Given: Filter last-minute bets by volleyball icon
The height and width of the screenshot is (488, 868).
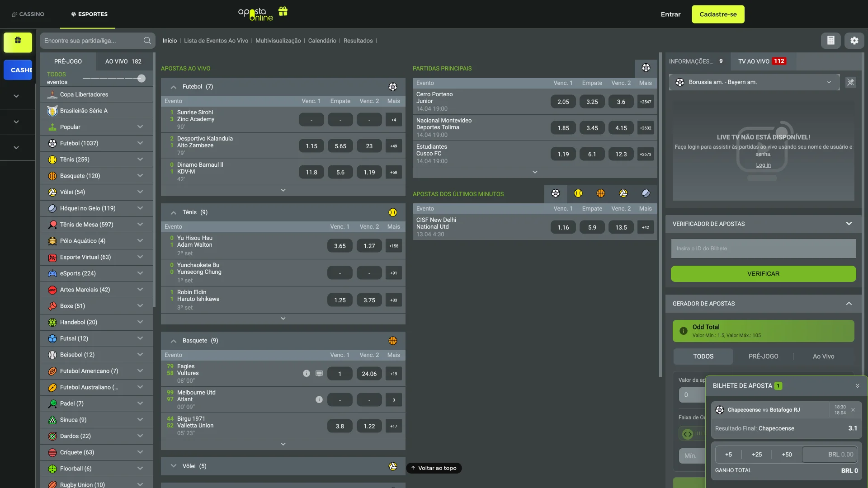Looking at the screenshot, I should click(x=623, y=193).
